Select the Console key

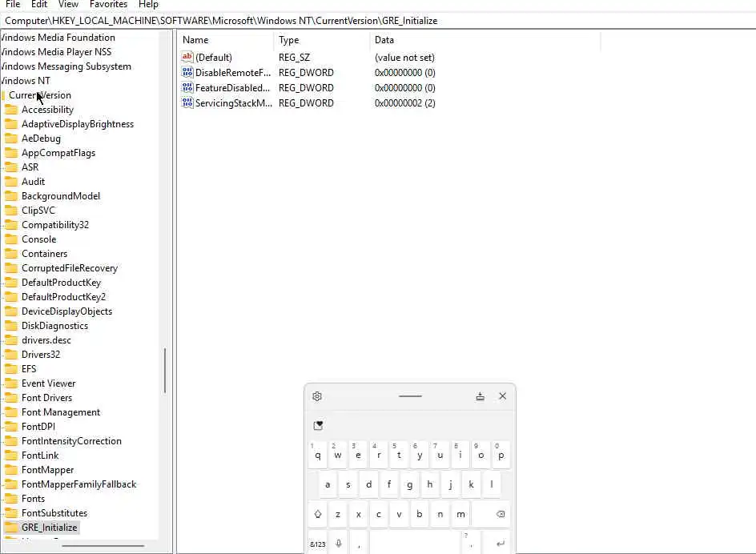coord(38,239)
